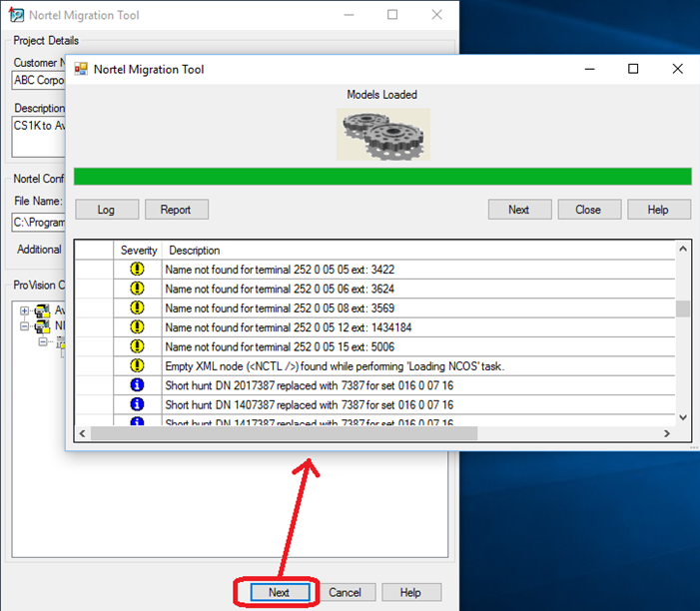Open the Log view
Viewport: 700px width, 611px height.
[107, 210]
